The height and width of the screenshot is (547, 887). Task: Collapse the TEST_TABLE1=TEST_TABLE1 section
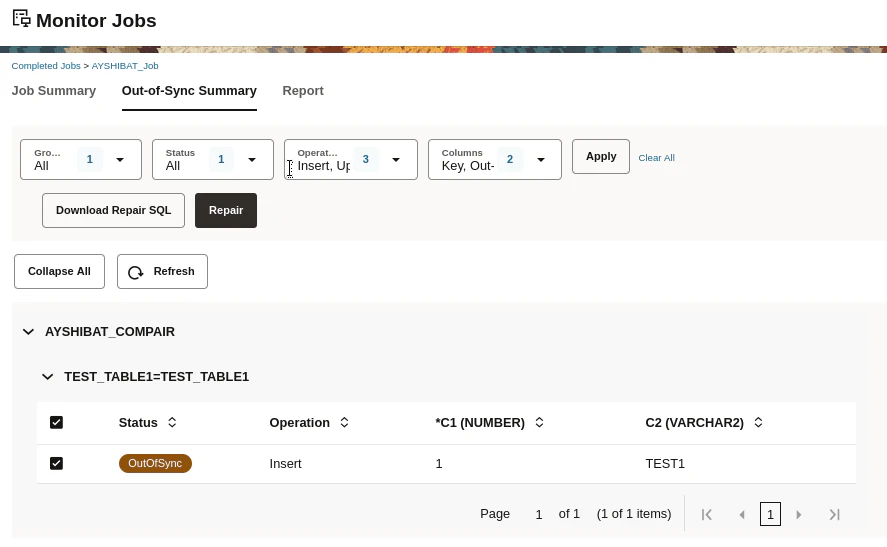pos(48,377)
